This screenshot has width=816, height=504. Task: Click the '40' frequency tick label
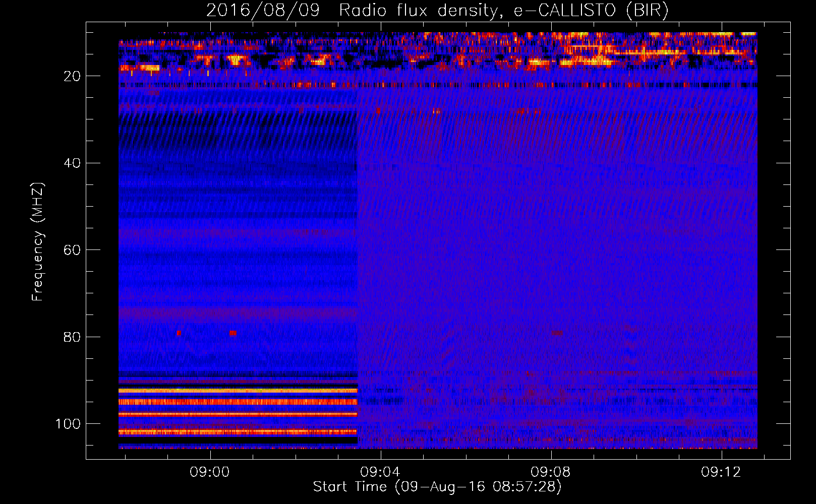pos(72,163)
